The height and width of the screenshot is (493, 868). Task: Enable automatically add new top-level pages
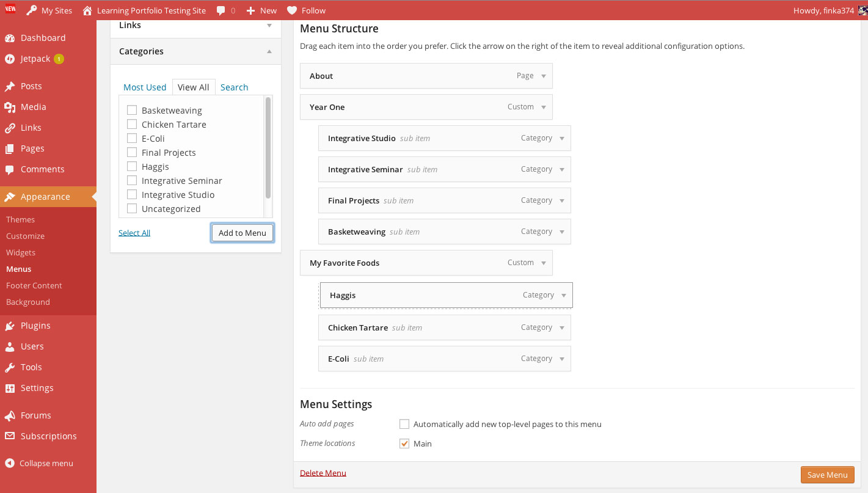click(x=404, y=424)
